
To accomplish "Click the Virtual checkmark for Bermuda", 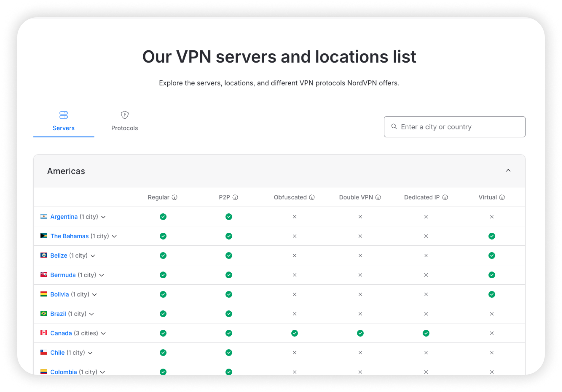I will coord(492,275).
